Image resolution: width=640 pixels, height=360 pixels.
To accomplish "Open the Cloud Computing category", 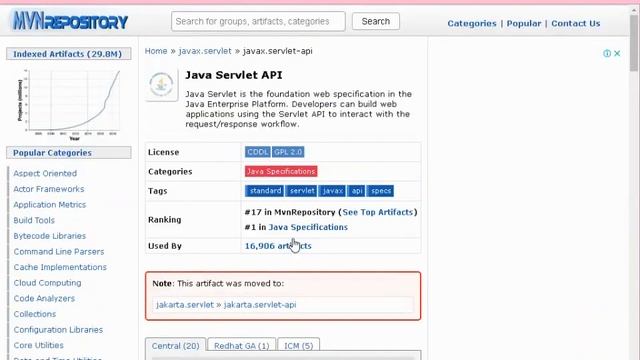I will click(47, 283).
